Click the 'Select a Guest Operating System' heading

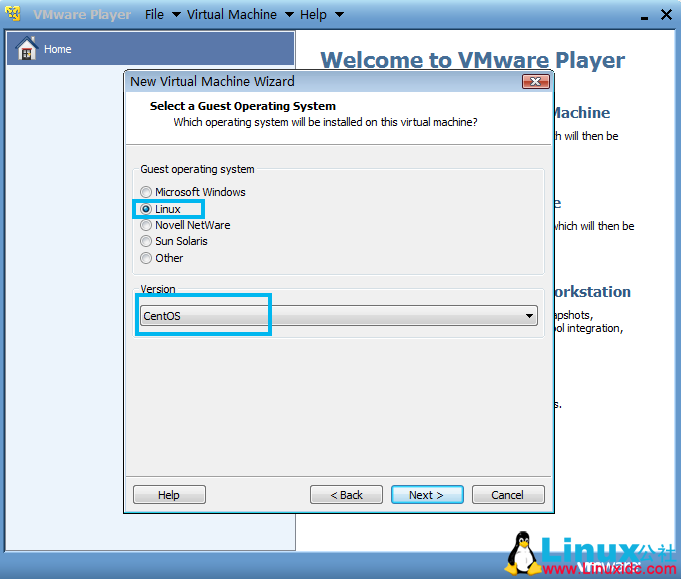click(243, 106)
